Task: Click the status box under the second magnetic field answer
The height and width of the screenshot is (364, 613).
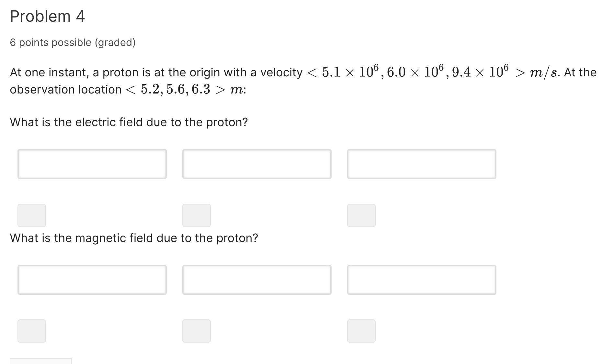Action: [196, 331]
